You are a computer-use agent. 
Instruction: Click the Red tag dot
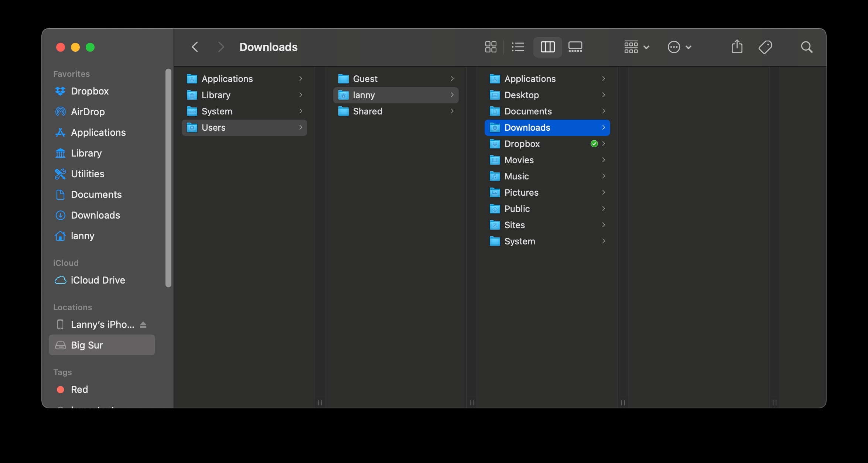(x=61, y=390)
